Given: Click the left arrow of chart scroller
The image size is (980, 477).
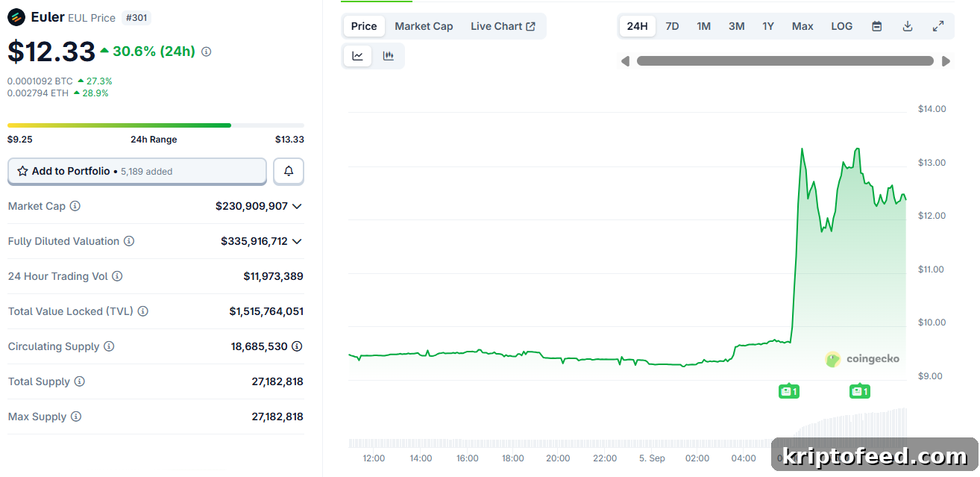Looking at the screenshot, I should [625, 61].
